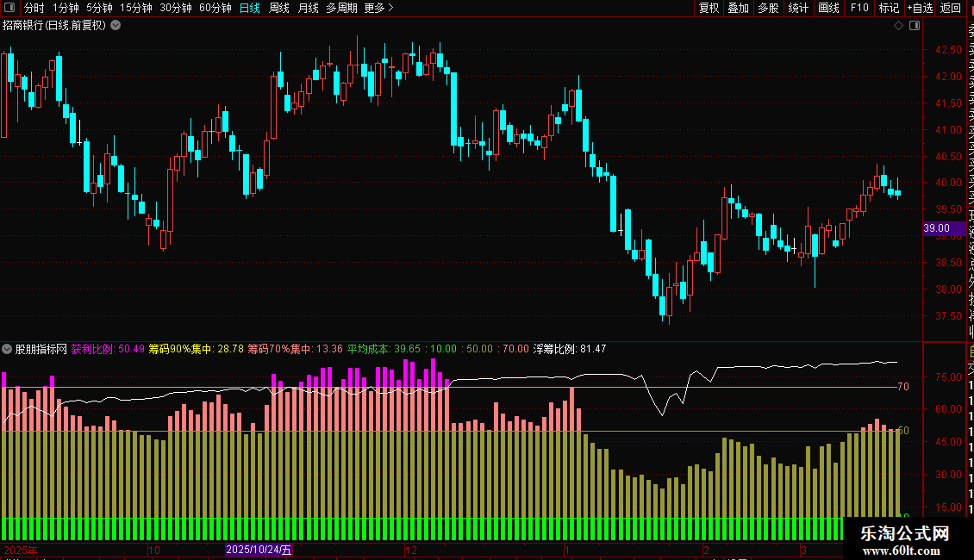Add stock with +自选 button
Image resolution: width=974 pixels, height=560 pixels.
[920, 8]
